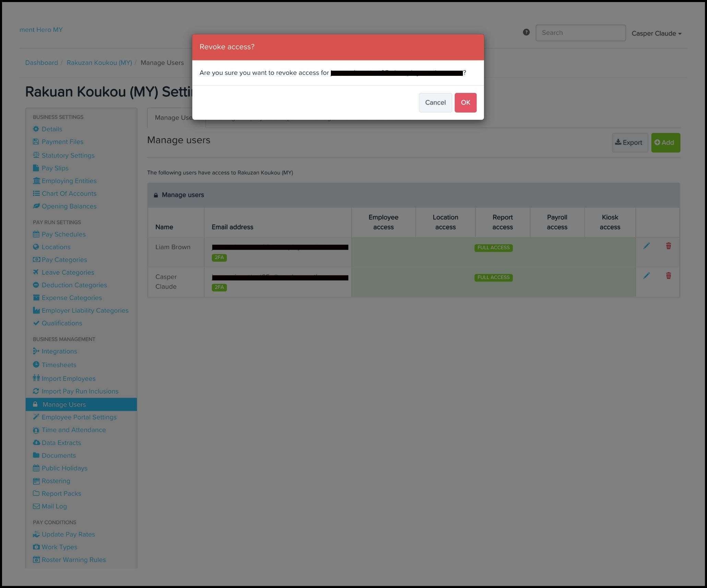Image resolution: width=707 pixels, height=588 pixels.
Task: Open Roster Warning Rules in sidebar
Action: 73,560
